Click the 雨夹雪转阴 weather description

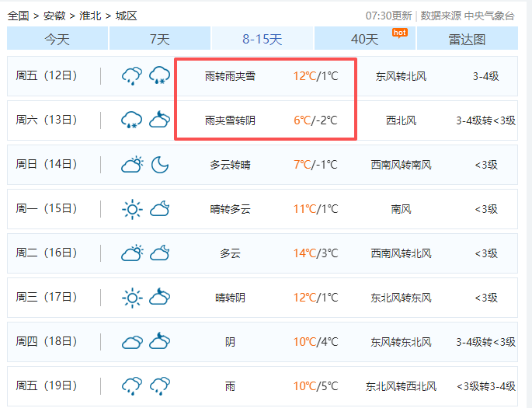(x=230, y=120)
